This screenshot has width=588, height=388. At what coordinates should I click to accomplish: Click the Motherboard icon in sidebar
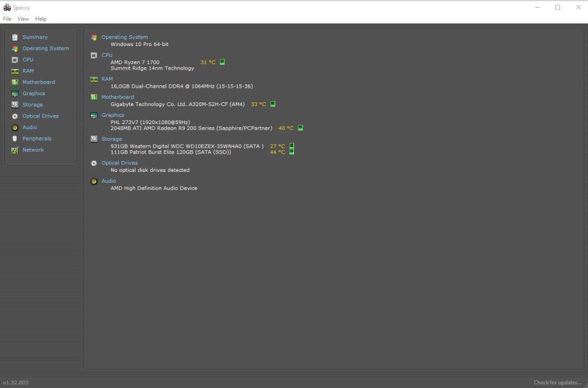15,82
